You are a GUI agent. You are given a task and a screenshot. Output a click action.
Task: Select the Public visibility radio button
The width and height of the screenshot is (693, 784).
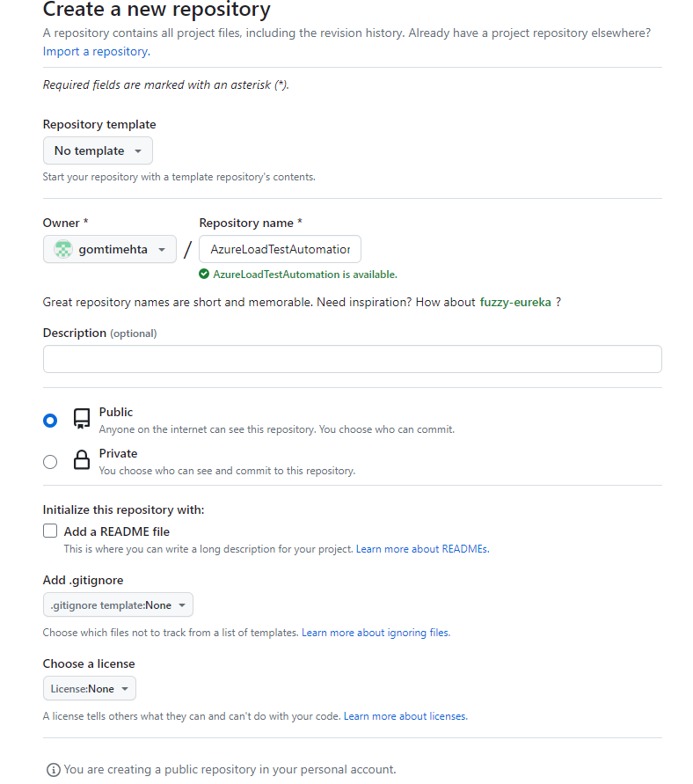[50, 421]
